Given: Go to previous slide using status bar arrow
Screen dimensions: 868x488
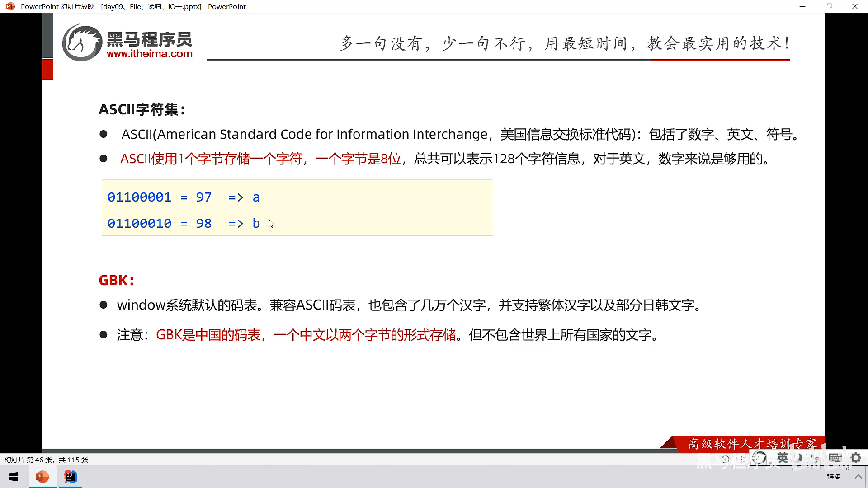Looking at the screenshot, I should pyautogui.click(x=725, y=459).
